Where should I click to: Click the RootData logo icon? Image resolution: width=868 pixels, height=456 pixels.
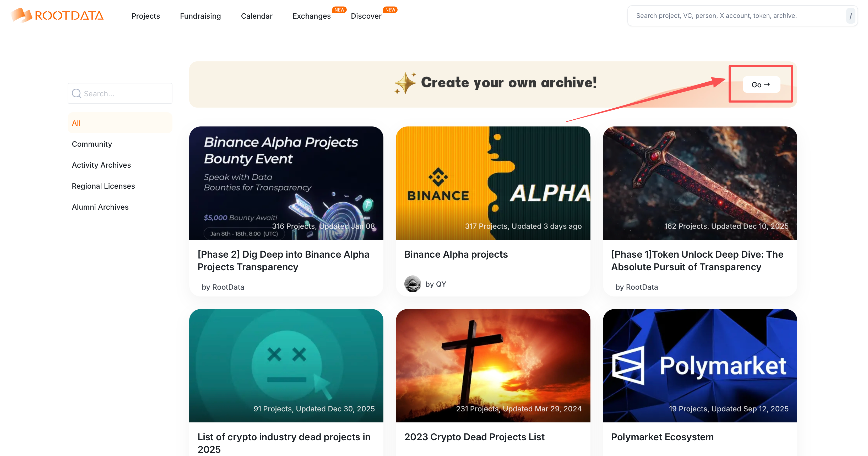tap(21, 15)
